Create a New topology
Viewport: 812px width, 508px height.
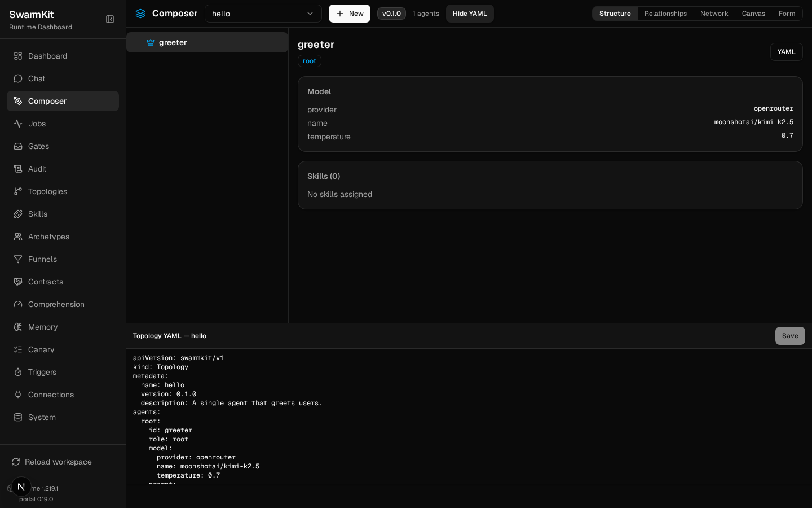click(350, 14)
